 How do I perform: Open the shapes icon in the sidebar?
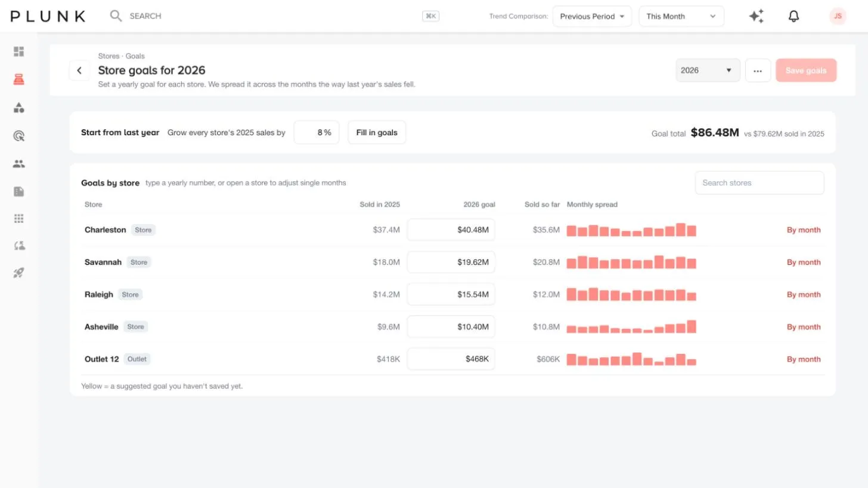19,107
